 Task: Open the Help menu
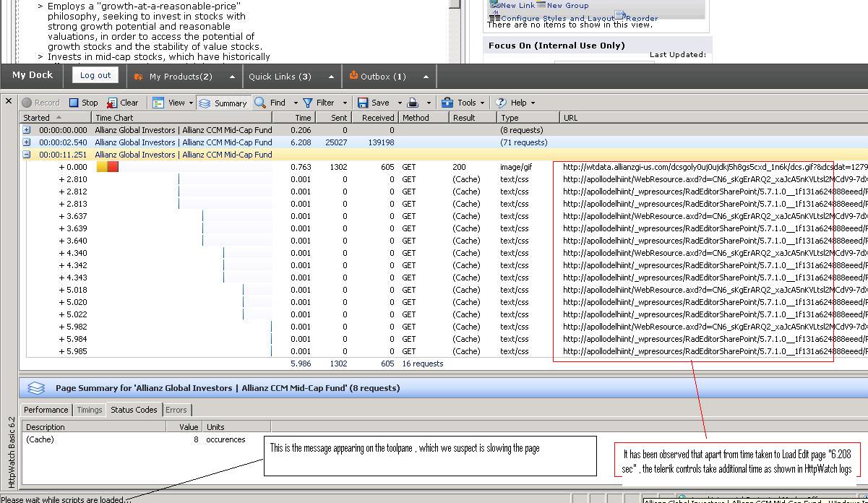click(x=514, y=103)
